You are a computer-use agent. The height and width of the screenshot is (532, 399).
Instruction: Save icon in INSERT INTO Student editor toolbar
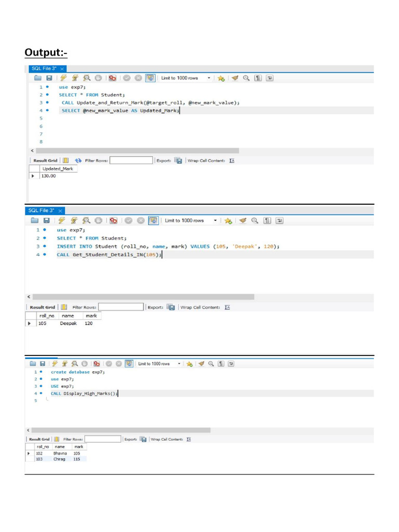point(47,220)
